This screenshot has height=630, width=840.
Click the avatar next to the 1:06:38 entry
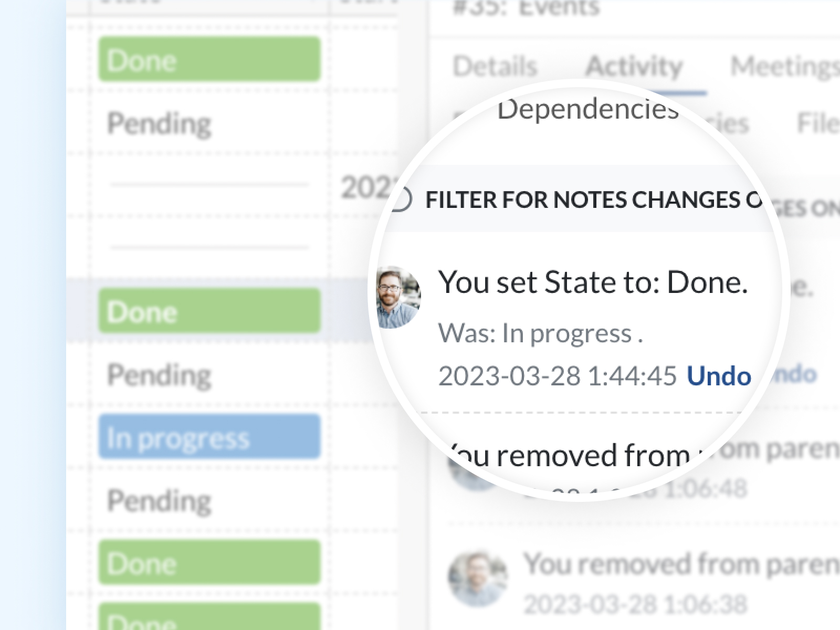coord(477,578)
